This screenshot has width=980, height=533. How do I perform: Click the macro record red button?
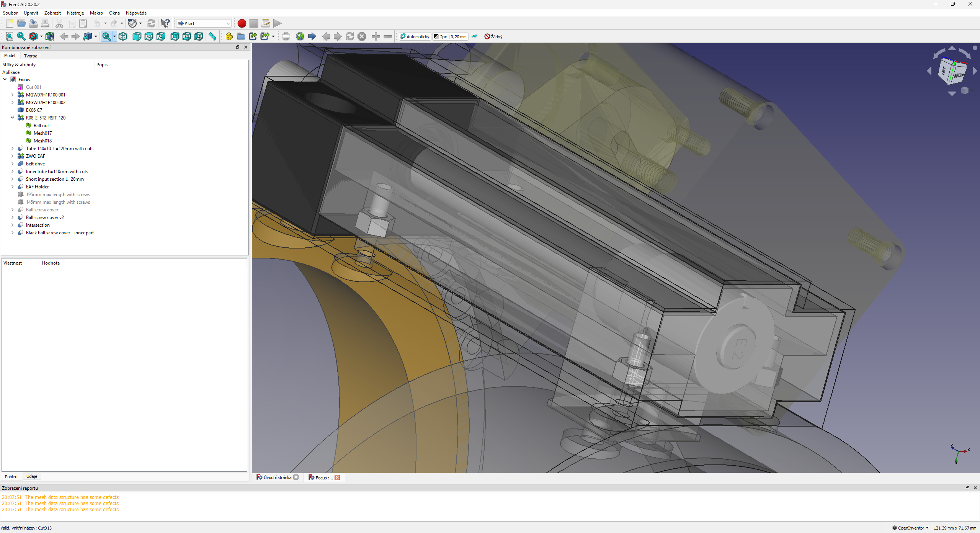point(242,23)
